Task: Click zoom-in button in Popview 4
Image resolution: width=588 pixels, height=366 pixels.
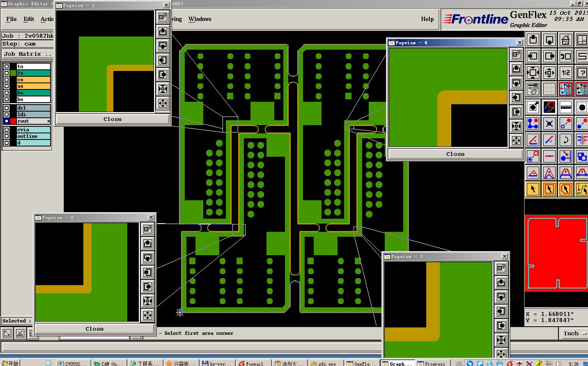Action: point(517,126)
